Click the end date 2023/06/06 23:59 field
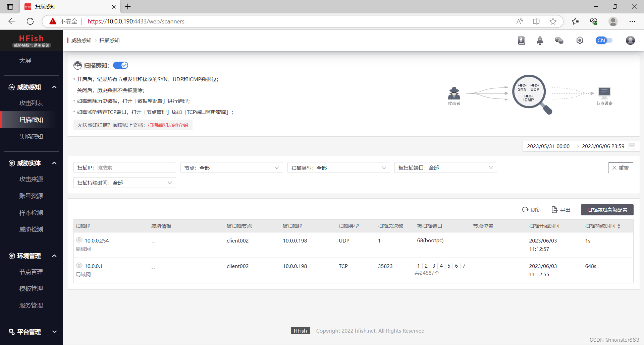The height and width of the screenshot is (345, 644). pos(603,146)
